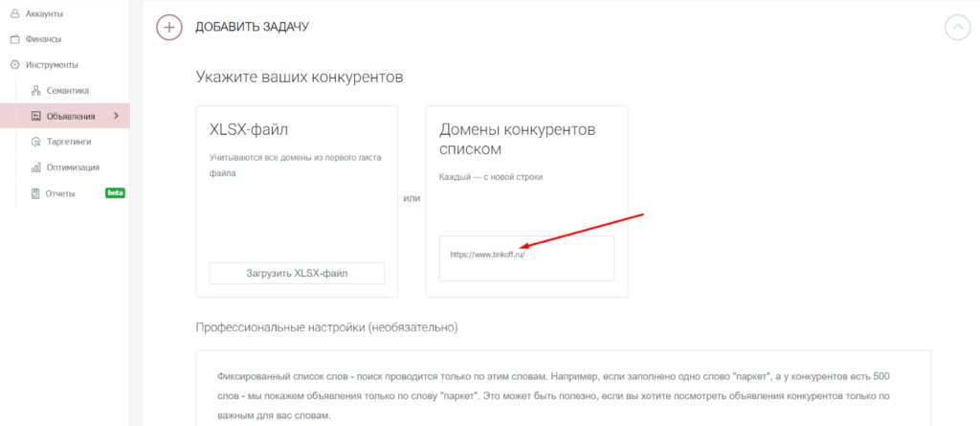Click the Объявления sidebar icon
This screenshot has height=426, width=980.
(35, 117)
